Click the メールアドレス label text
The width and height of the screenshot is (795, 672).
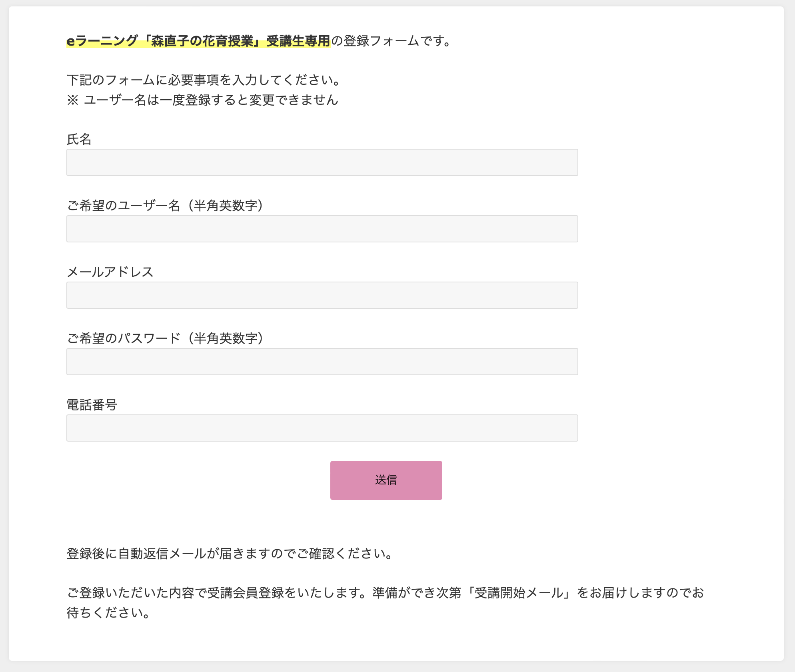(110, 272)
